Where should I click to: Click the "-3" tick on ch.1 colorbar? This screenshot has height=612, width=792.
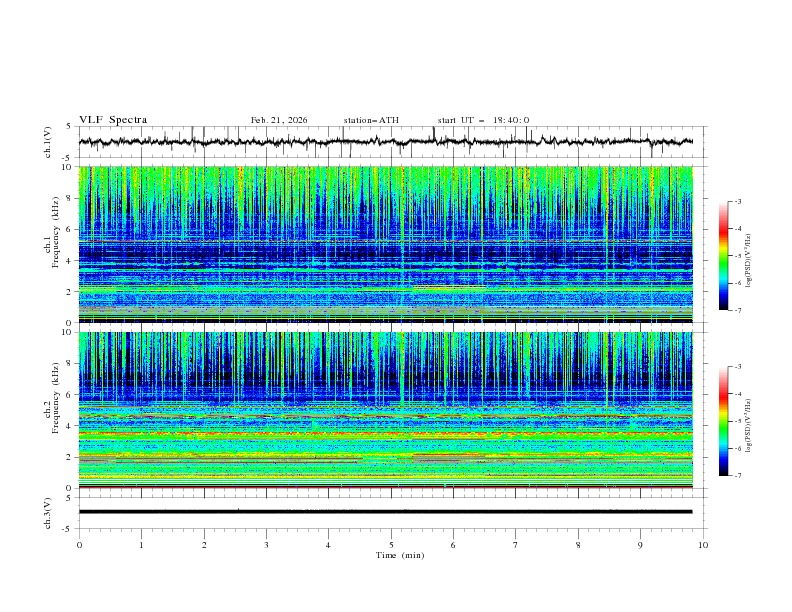tap(737, 201)
